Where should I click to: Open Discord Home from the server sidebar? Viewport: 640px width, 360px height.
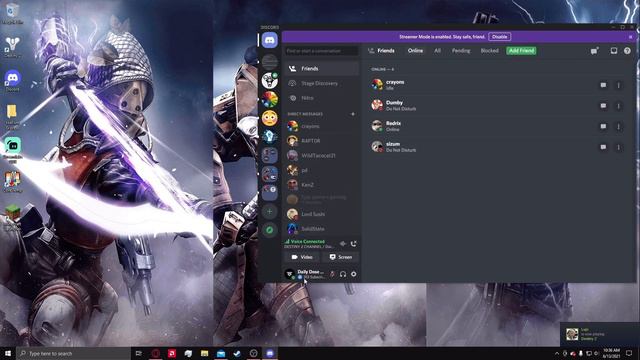coord(269,40)
